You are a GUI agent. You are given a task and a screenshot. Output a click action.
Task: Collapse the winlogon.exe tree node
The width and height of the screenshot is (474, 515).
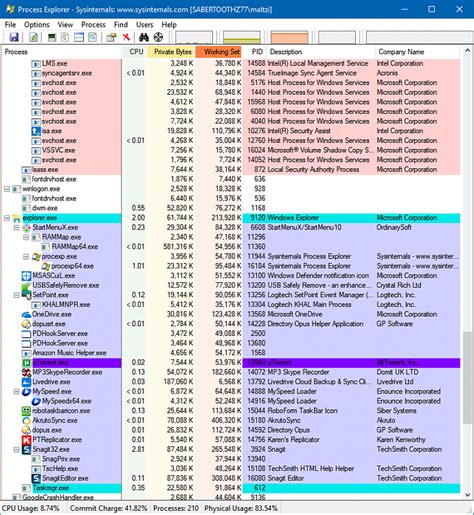click(7, 189)
